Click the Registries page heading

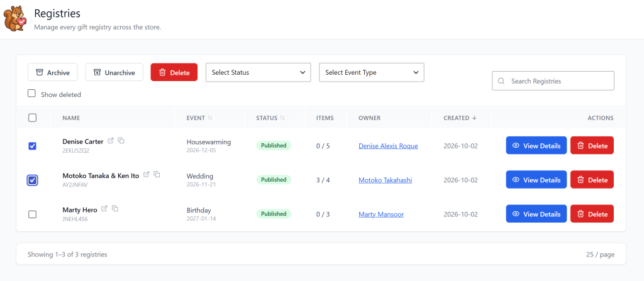57,13
